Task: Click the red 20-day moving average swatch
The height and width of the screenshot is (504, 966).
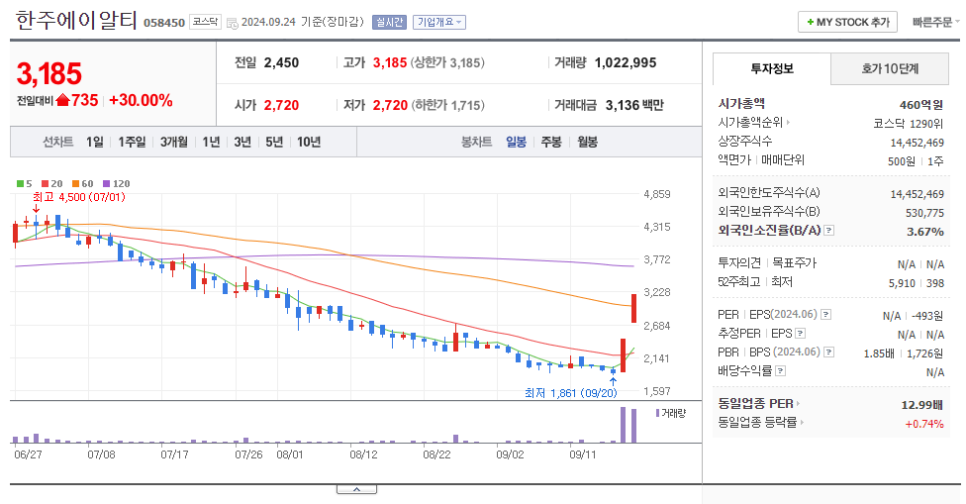Action: [x=45, y=184]
